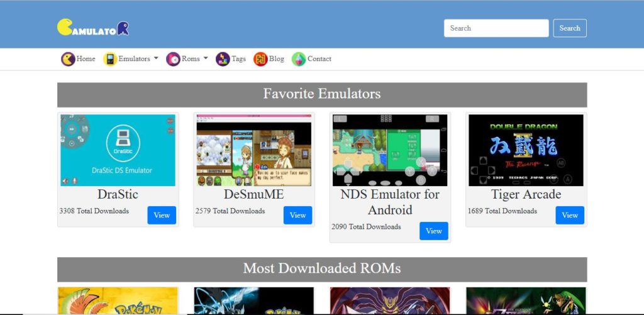View the DeSmuME emulator
The image size is (644, 315).
[297, 215]
